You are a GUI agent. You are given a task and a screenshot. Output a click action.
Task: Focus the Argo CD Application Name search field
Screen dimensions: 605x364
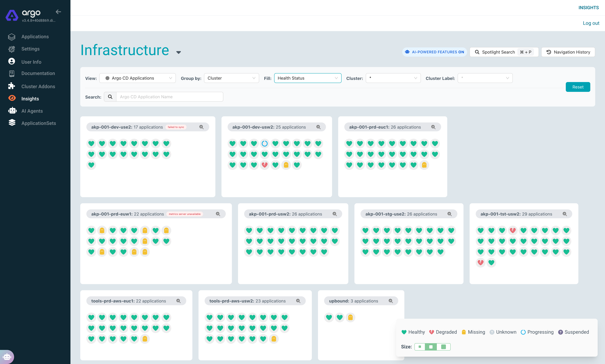coord(170,97)
